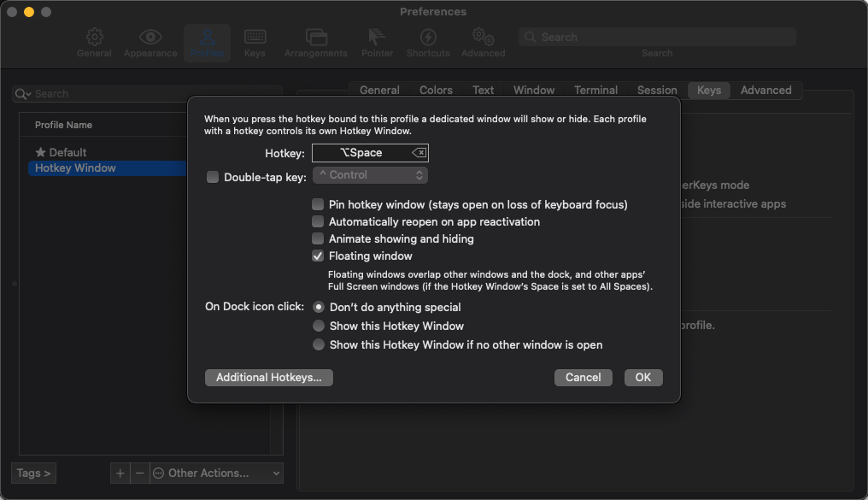Open the Control double-tap key dropdown
The height and width of the screenshot is (500, 868).
370,175
